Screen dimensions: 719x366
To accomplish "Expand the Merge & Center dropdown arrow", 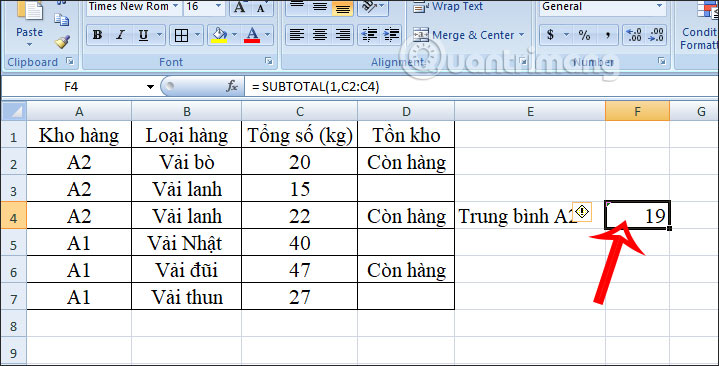I will (x=521, y=35).
